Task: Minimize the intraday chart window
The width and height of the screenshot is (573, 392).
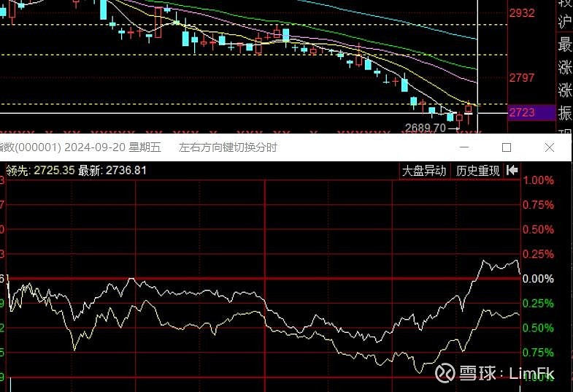Action: pos(464,147)
